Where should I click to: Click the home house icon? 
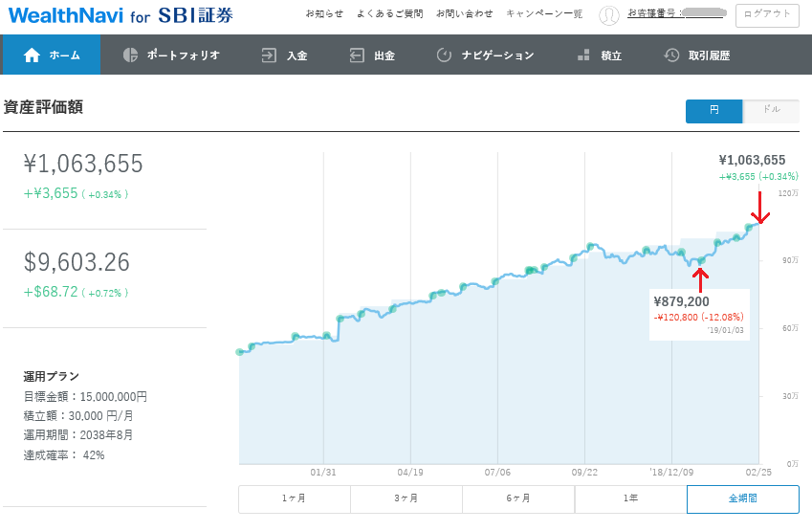pos(32,55)
